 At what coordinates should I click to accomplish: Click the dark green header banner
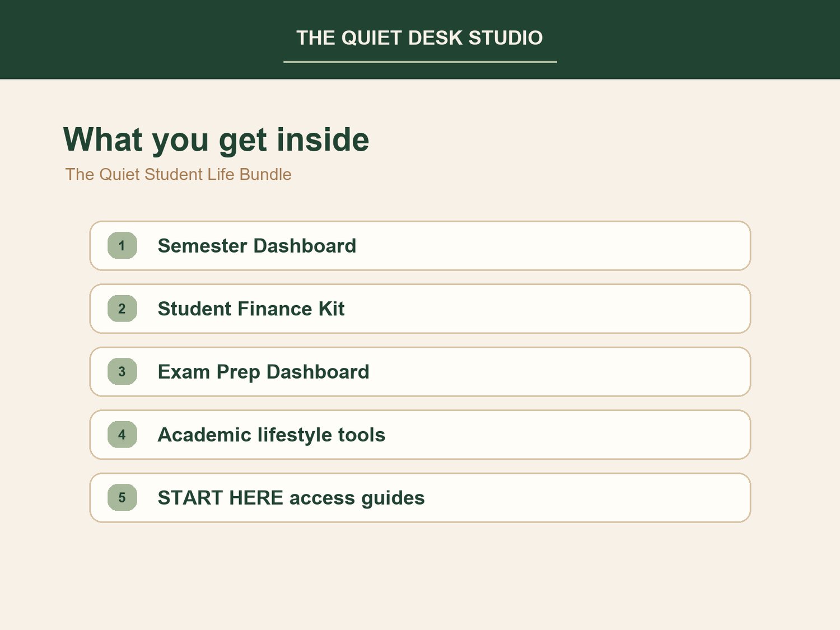(x=420, y=39)
